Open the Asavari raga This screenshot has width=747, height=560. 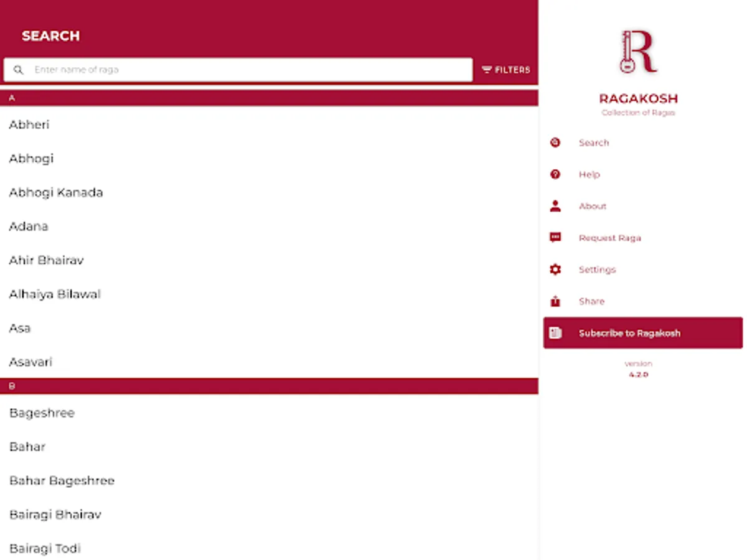pyautogui.click(x=269, y=362)
